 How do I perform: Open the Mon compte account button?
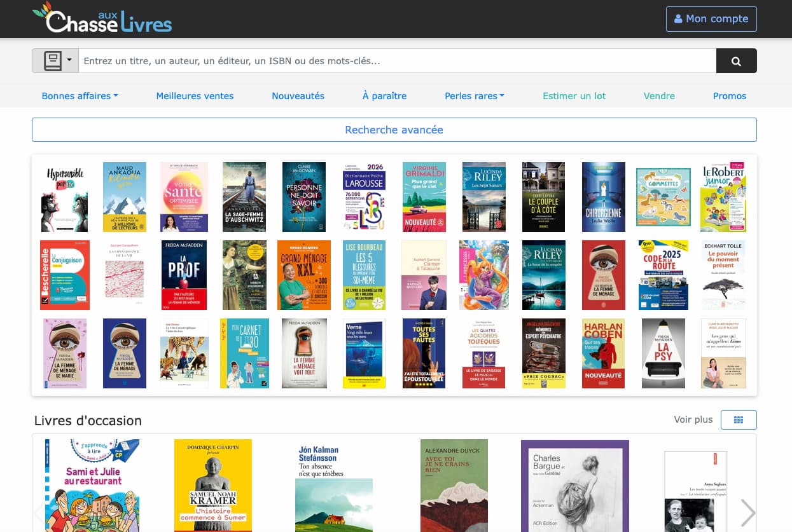click(711, 19)
